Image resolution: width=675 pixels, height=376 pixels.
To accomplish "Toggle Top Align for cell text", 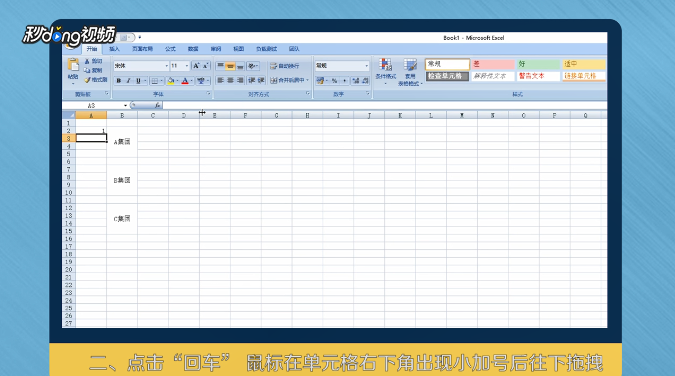I will [220, 66].
